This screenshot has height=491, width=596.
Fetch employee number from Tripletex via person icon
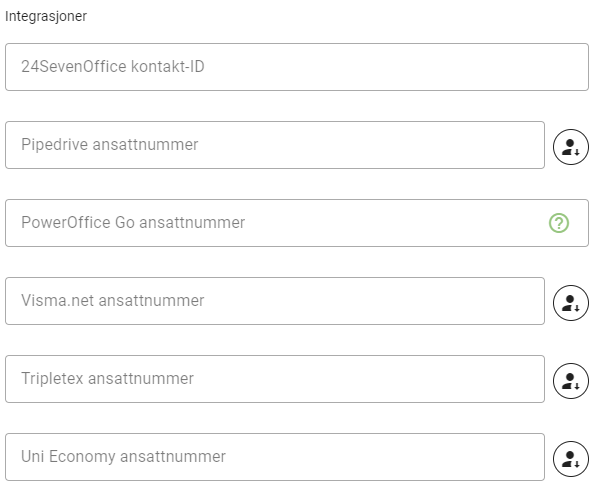(x=571, y=381)
